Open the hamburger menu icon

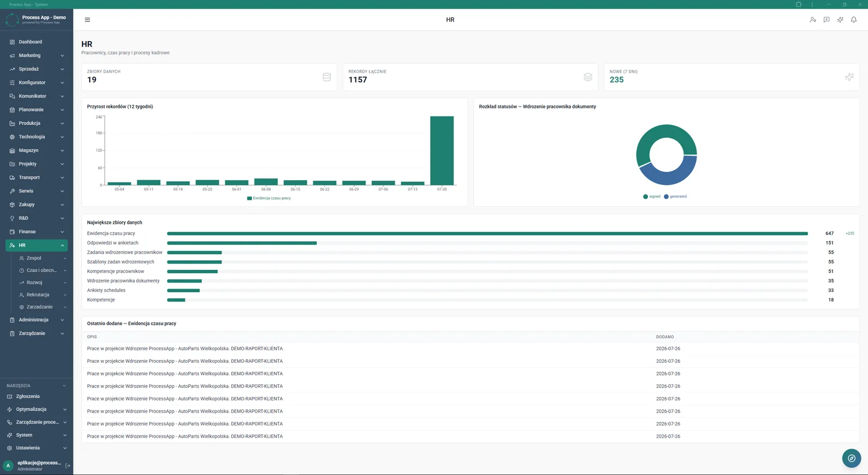click(87, 20)
